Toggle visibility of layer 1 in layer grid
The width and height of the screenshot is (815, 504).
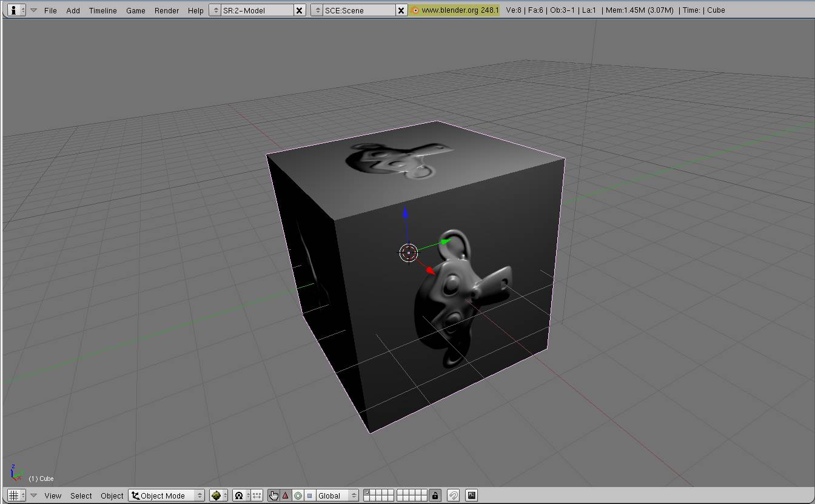[366, 492]
